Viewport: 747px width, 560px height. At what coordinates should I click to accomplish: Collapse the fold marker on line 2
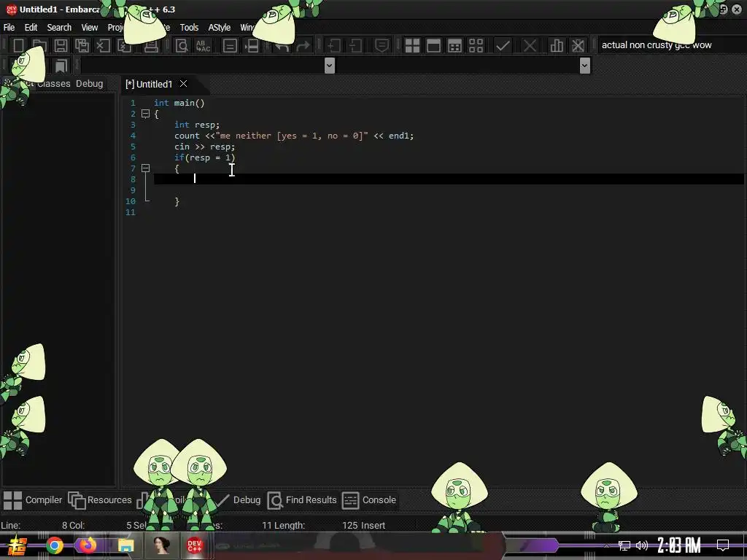(146, 114)
